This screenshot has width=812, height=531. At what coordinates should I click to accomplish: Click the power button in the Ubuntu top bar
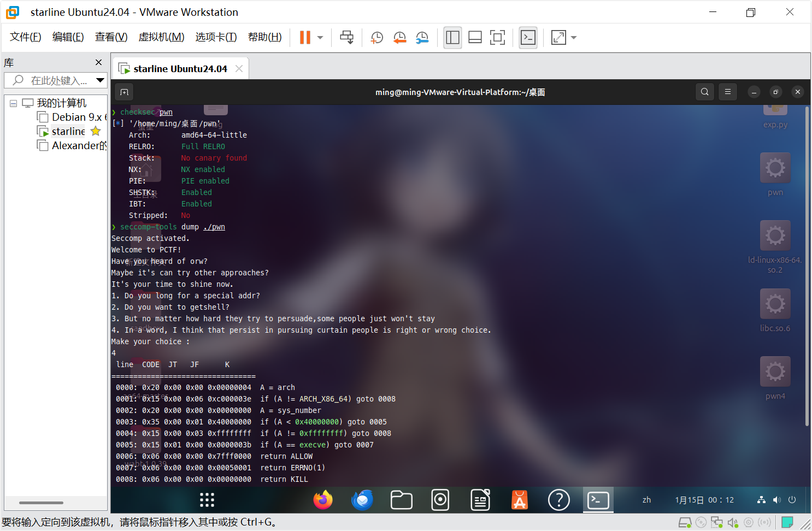click(x=792, y=499)
